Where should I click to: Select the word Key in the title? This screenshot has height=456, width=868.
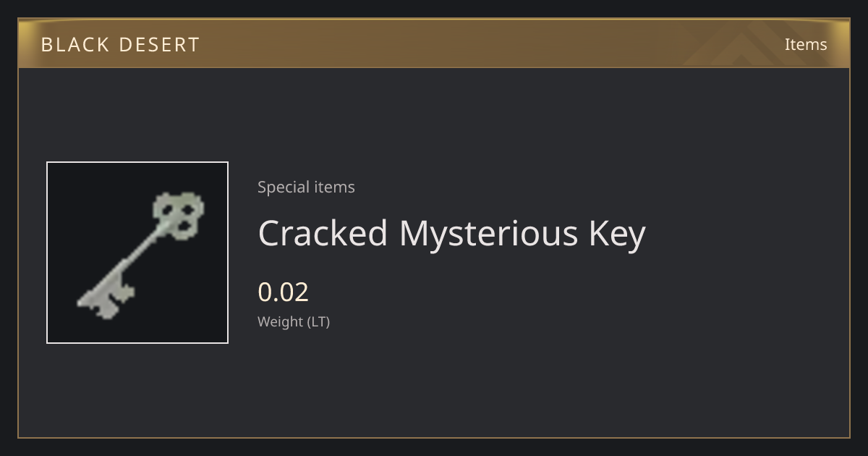tap(618, 234)
